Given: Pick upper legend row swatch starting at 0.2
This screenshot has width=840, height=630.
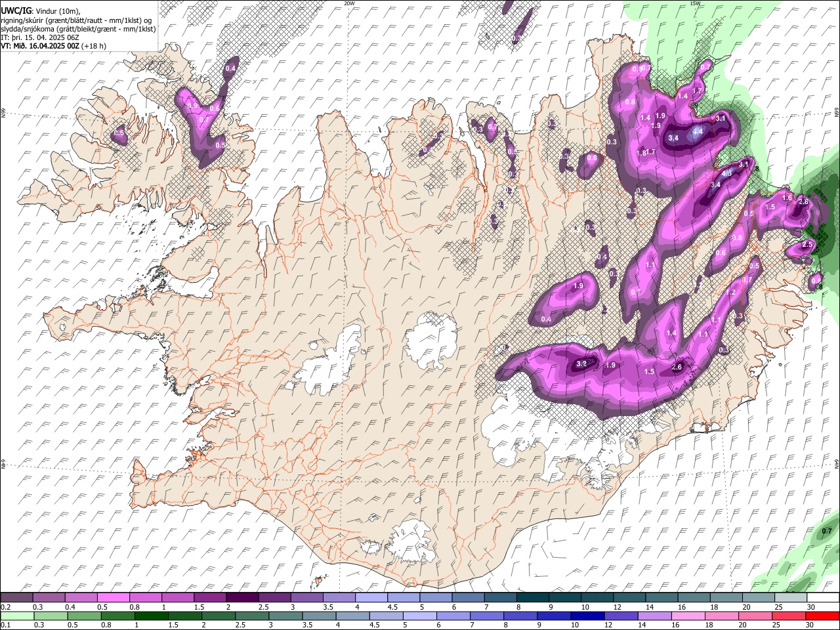Looking at the screenshot, I should (x=16, y=598).
